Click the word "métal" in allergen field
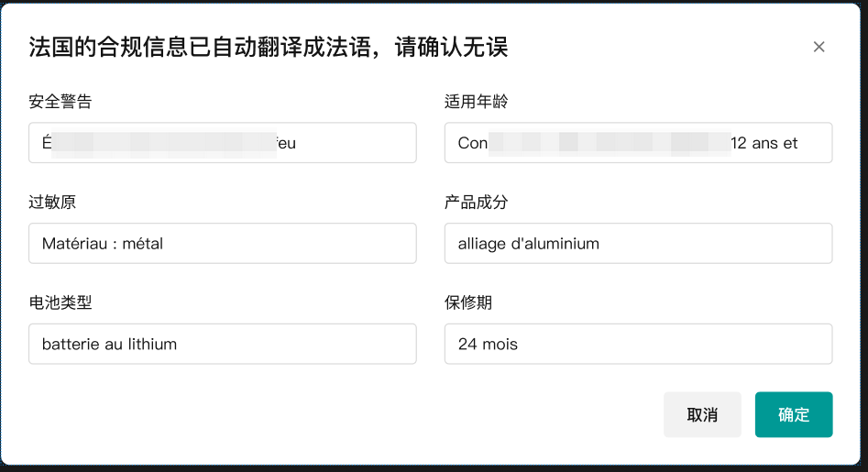Viewport: 868px width, 472px height. click(143, 244)
